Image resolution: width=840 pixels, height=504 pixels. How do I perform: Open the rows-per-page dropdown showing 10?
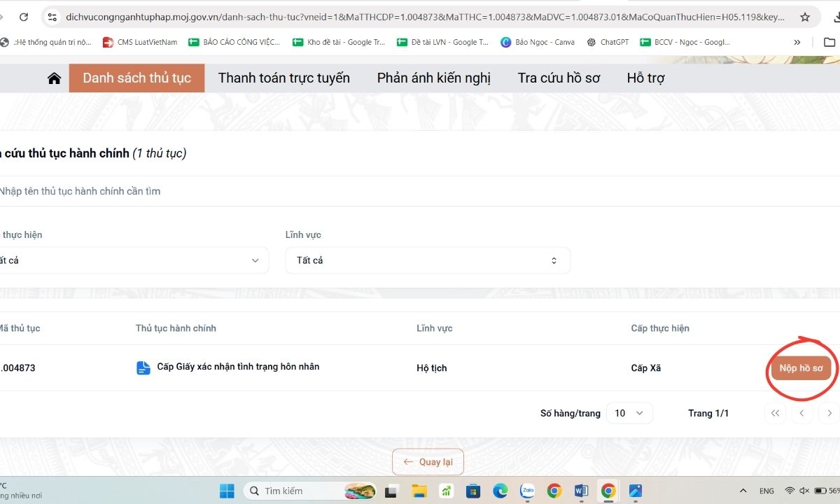click(629, 413)
